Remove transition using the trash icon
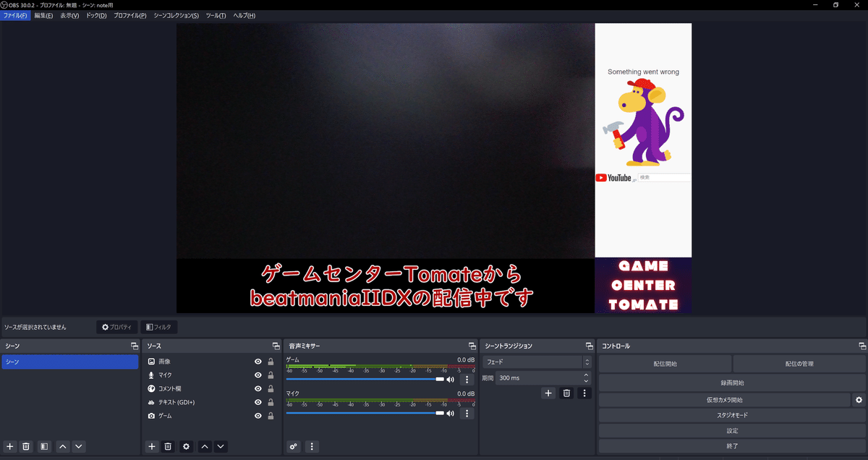Viewport: 868px width, 460px height. [566, 393]
